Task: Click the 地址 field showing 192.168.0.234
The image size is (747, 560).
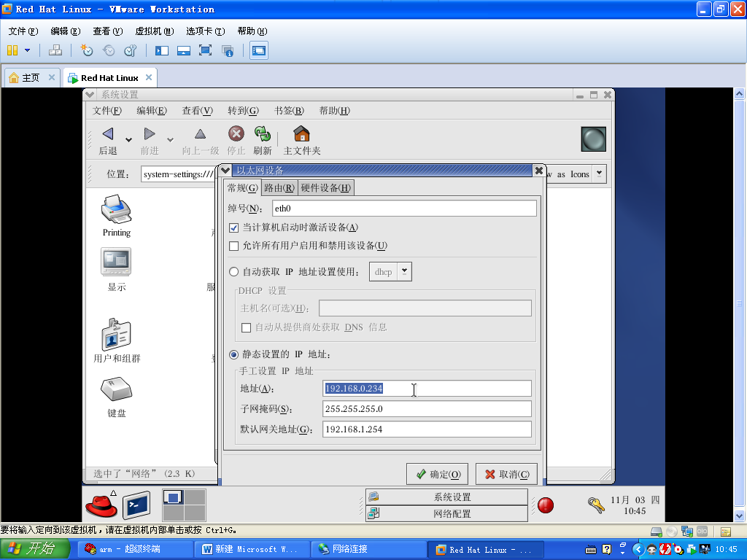Action: click(x=427, y=388)
